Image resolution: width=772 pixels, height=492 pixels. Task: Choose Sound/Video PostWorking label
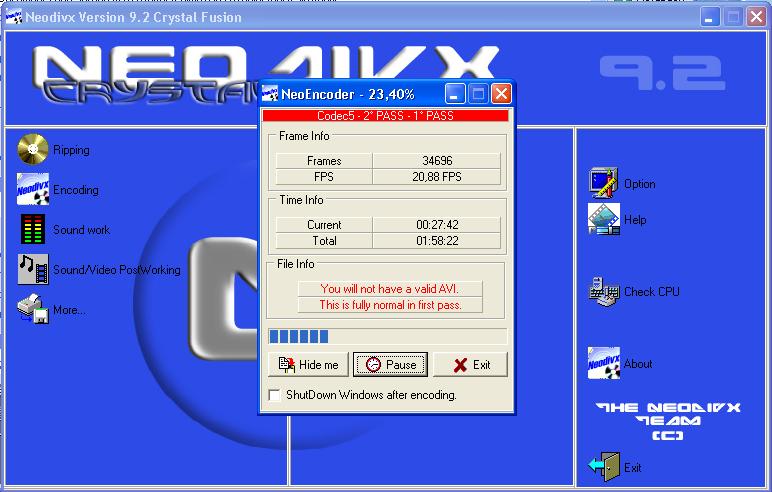(x=117, y=270)
